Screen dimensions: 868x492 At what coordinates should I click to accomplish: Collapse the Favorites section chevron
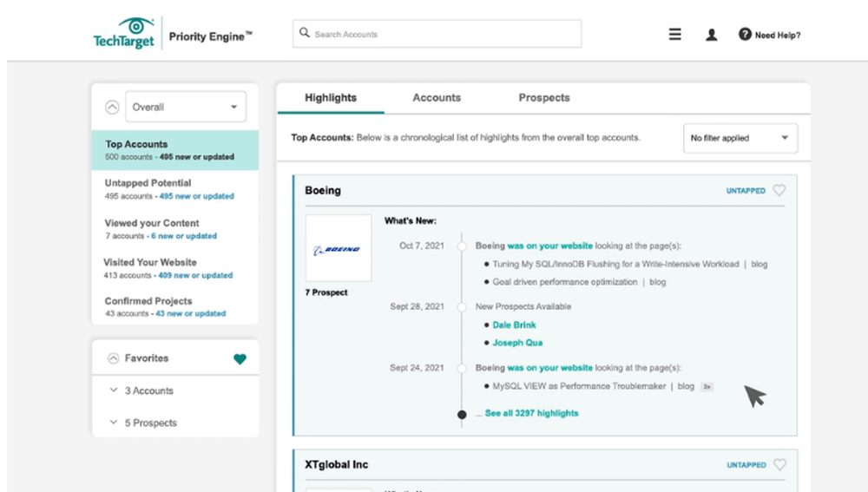(x=113, y=358)
